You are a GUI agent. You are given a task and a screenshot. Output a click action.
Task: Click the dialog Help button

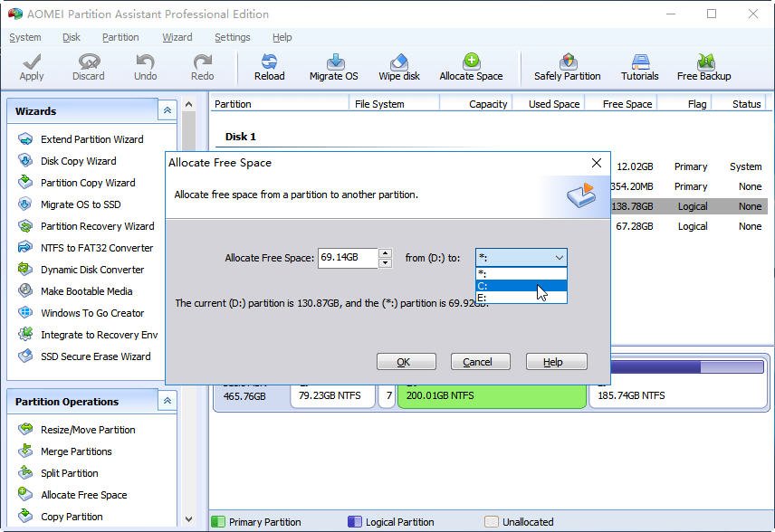point(556,362)
